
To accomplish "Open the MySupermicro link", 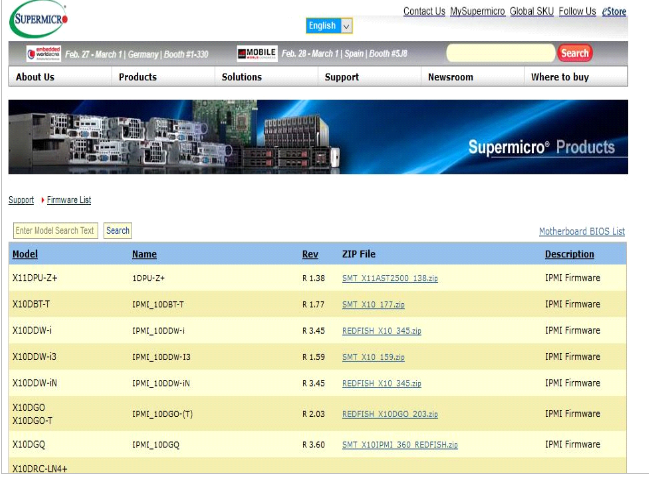I will click(477, 12).
